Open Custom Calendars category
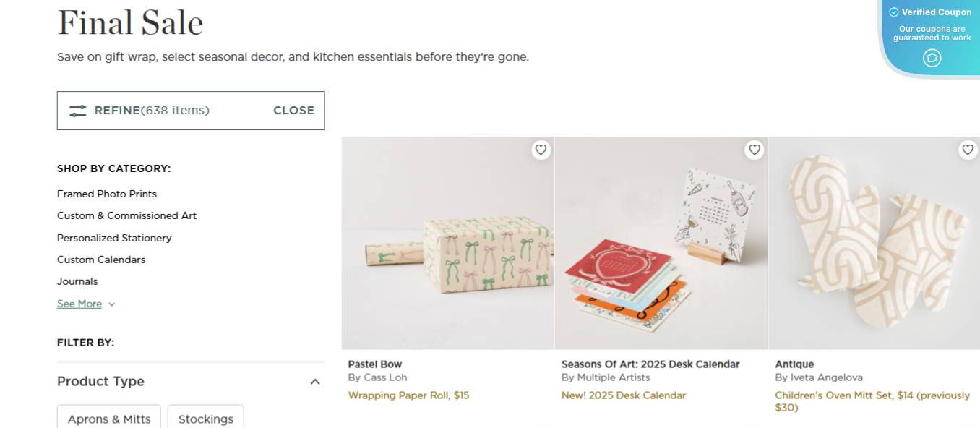This screenshot has width=980, height=428. (x=101, y=260)
